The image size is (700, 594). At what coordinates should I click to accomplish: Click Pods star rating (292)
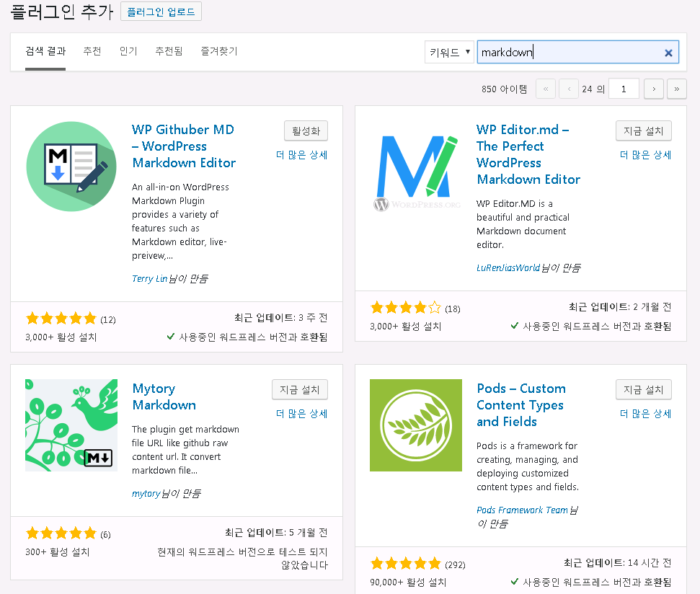pyautogui.click(x=417, y=564)
